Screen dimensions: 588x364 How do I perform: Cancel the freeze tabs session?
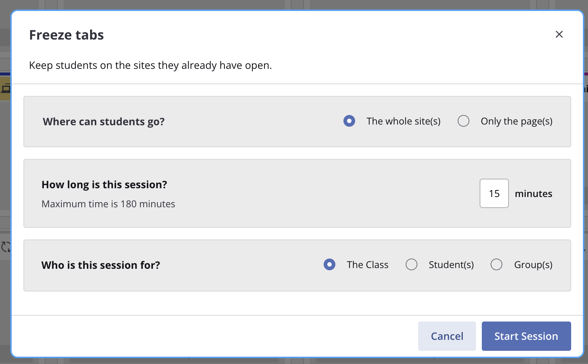[x=447, y=336]
